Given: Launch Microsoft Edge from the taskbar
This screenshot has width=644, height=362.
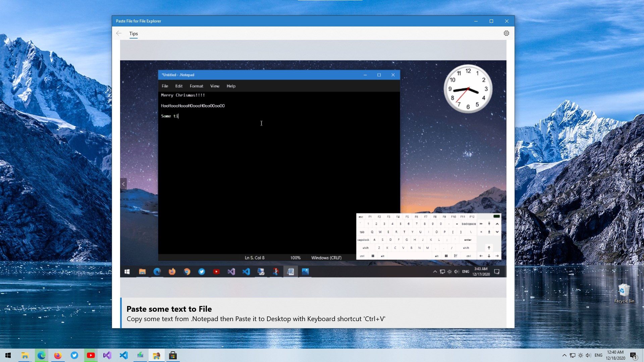Looking at the screenshot, I should point(41,355).
